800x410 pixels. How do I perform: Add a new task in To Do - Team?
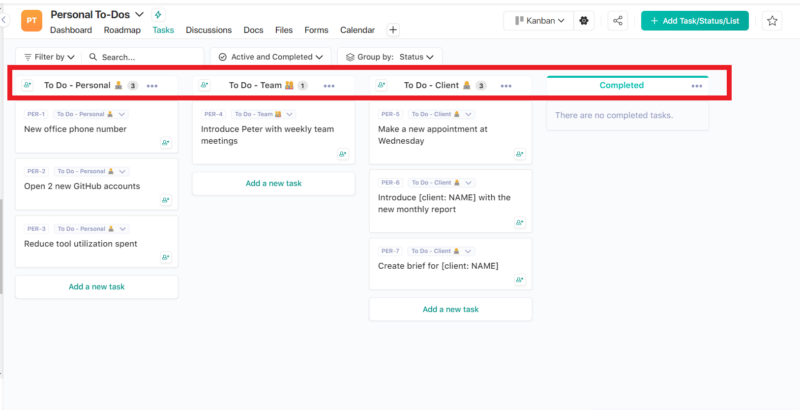pyautogui.click(x=273, y=183)
